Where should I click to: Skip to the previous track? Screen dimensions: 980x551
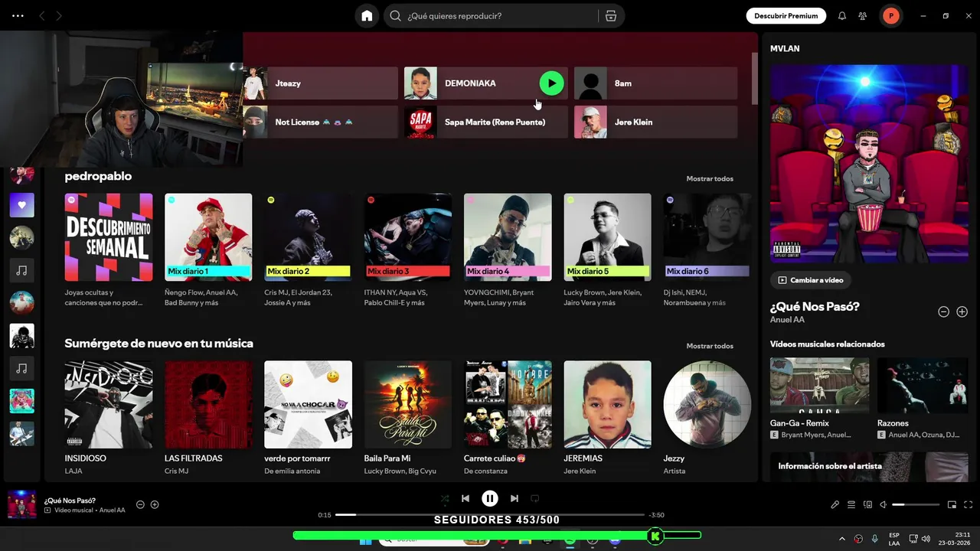click(x=465, y=498)
